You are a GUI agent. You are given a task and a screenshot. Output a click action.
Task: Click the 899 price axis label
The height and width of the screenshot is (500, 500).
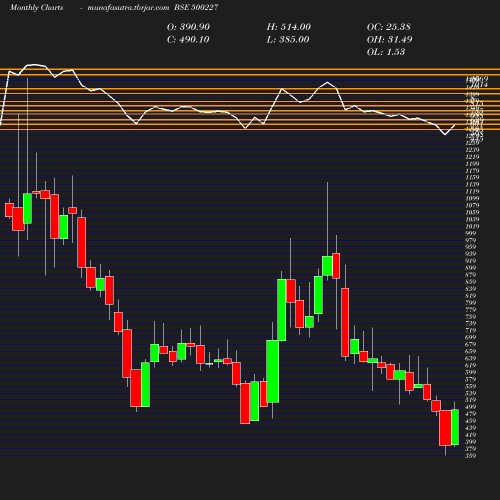point(471,268)
